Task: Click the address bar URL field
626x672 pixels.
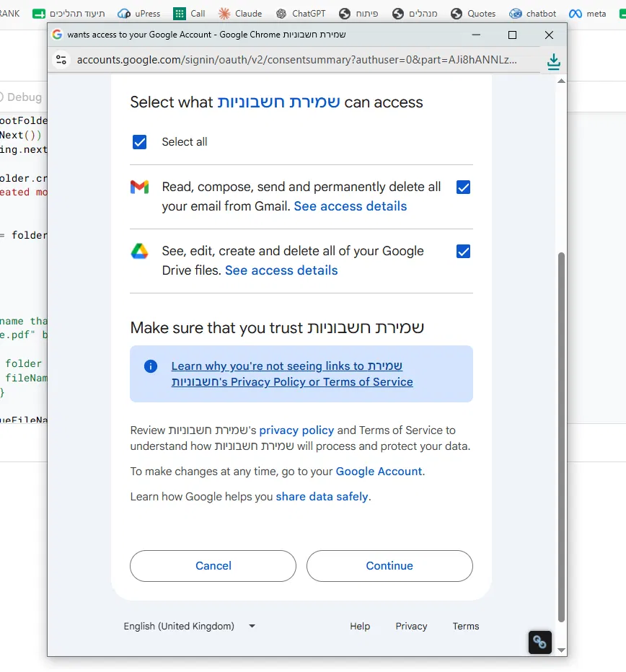Action: tap(296, 60)
